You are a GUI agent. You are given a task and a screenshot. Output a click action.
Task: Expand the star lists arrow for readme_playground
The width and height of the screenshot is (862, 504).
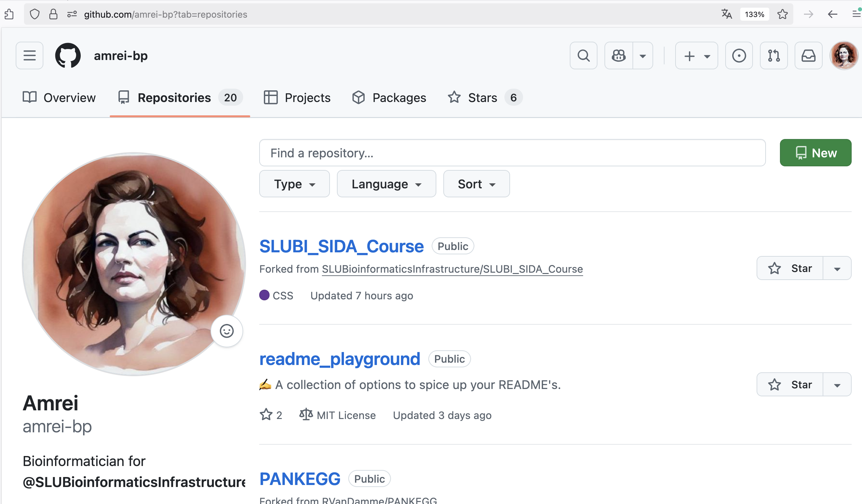837,384
